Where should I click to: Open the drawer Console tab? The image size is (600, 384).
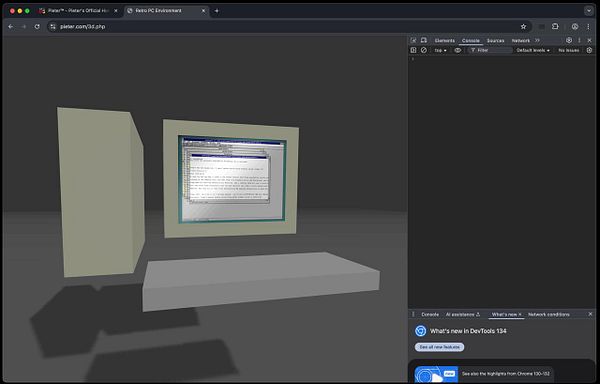click(x=430, y=314)
